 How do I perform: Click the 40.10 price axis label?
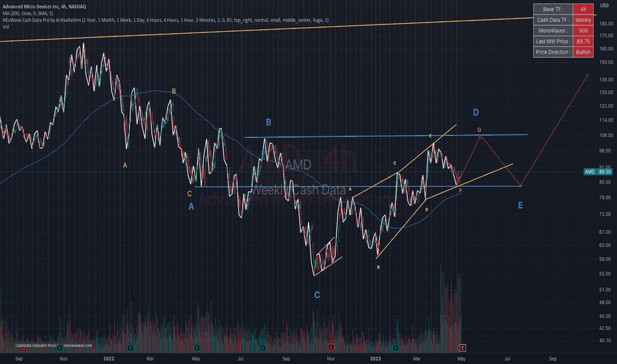tap(606, 340)
